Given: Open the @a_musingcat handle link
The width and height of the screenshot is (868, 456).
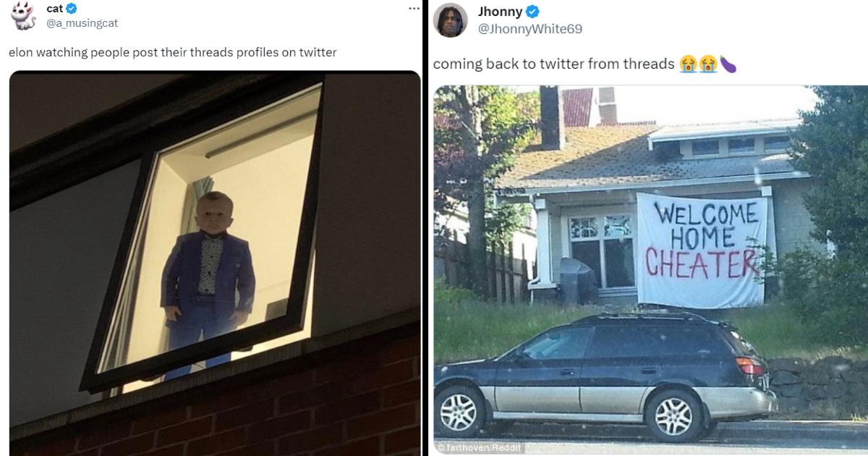Looking at the screenshot, I should [x=82, y=23].
